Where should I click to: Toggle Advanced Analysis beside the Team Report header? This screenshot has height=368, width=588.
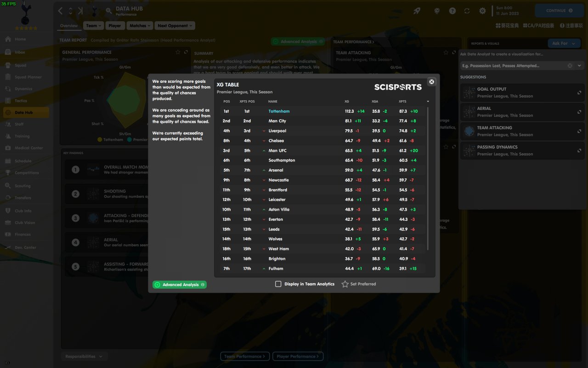298,41
